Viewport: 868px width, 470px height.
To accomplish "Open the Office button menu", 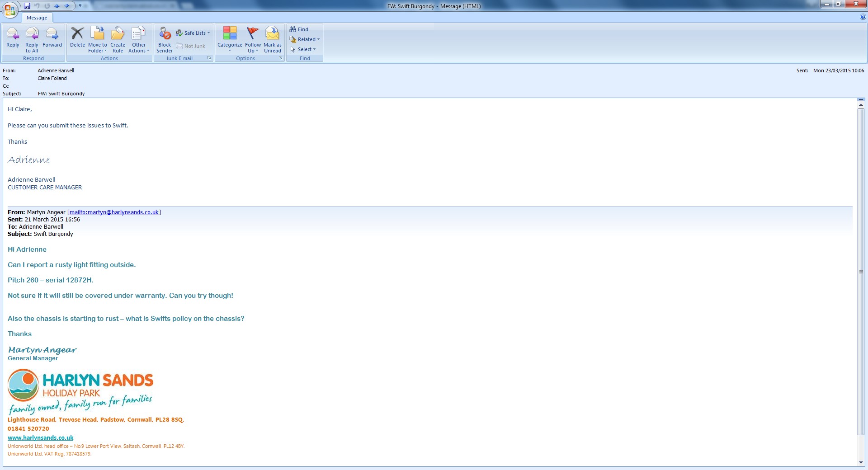I will pyautogui.click(x=9, y=9).
